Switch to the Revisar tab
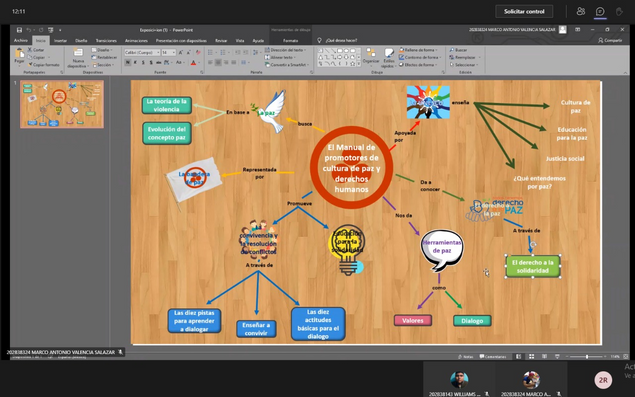This screenshot has width=635, height=397. click(x=221, y=41)
